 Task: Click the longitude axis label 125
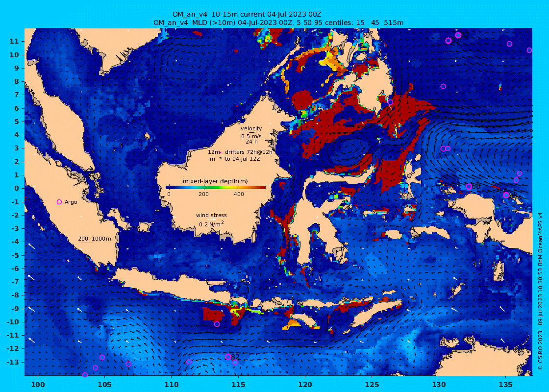point(372,385)
